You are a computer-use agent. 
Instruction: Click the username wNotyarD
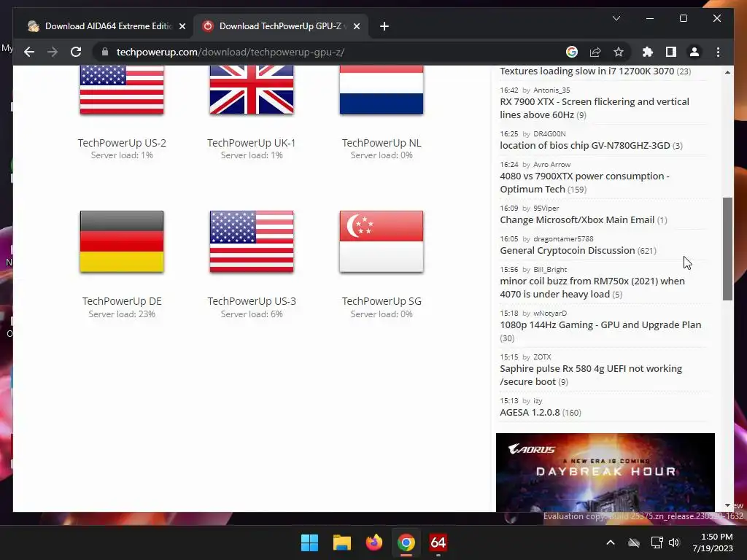550,314
